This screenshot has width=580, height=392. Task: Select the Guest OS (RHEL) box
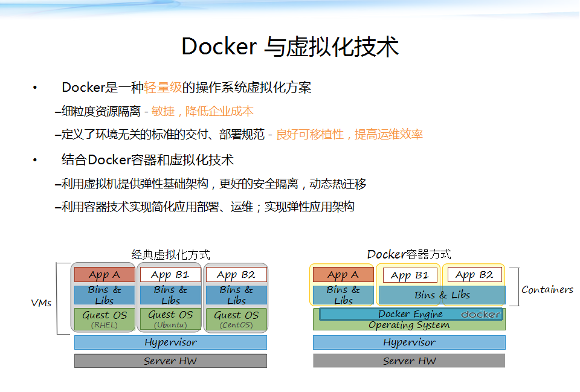[105, 319]
